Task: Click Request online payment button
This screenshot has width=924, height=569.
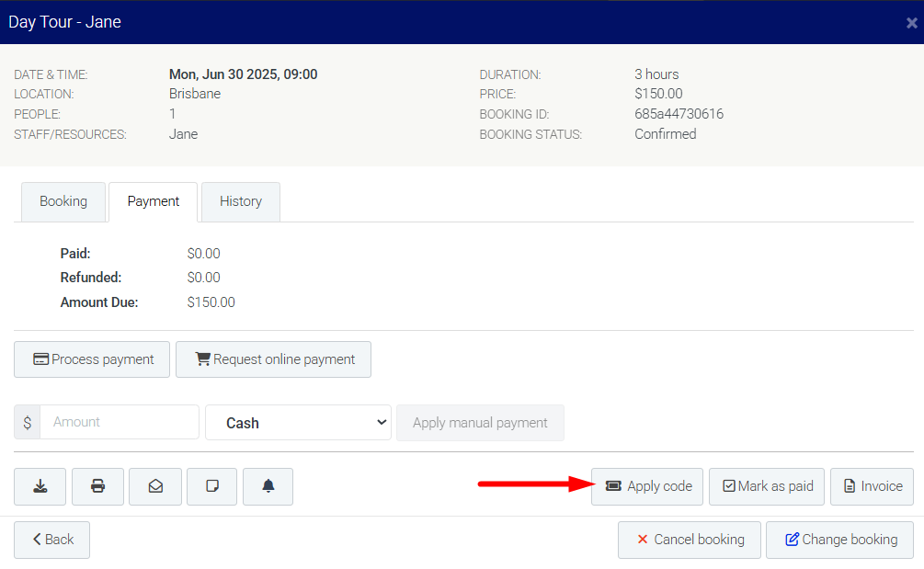Action: pos(273,359)
